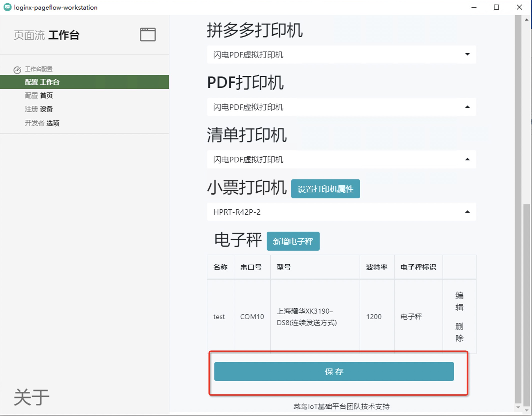
Task: Open 注册 设备 sidebar item
Action: pyautogui.click(x=39, y=109)
